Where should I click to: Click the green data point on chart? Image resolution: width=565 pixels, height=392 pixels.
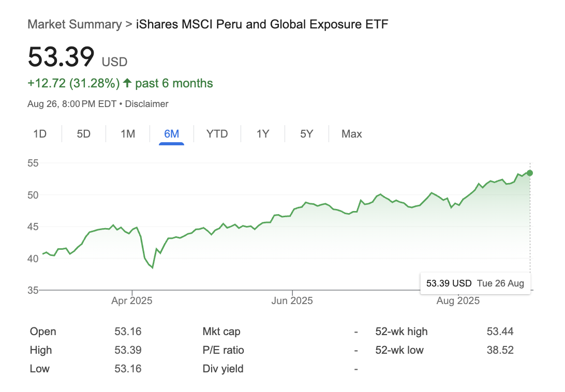[x=530, y=173]
